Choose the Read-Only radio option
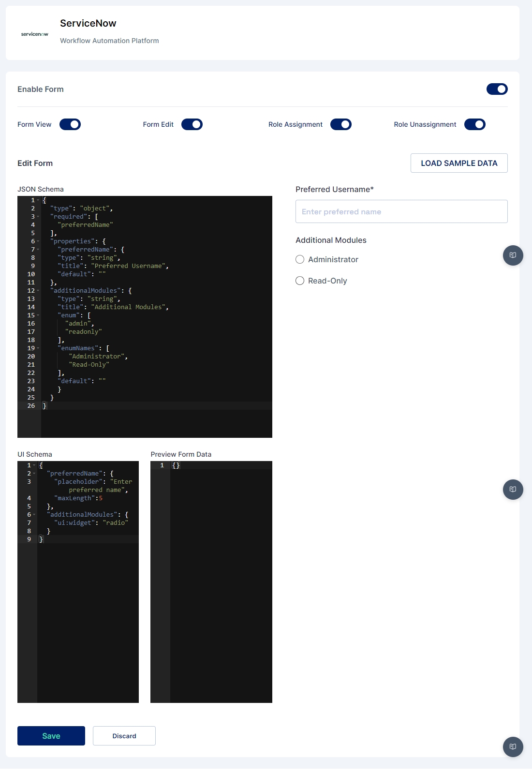Screen dimensions: 532x775 point(300,281)
